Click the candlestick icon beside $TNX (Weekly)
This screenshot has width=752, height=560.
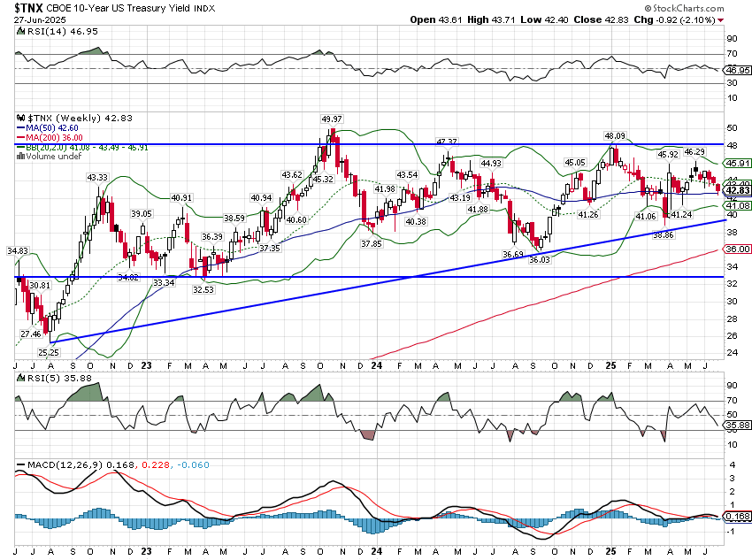pyautogui.click(x=20, y=118)
